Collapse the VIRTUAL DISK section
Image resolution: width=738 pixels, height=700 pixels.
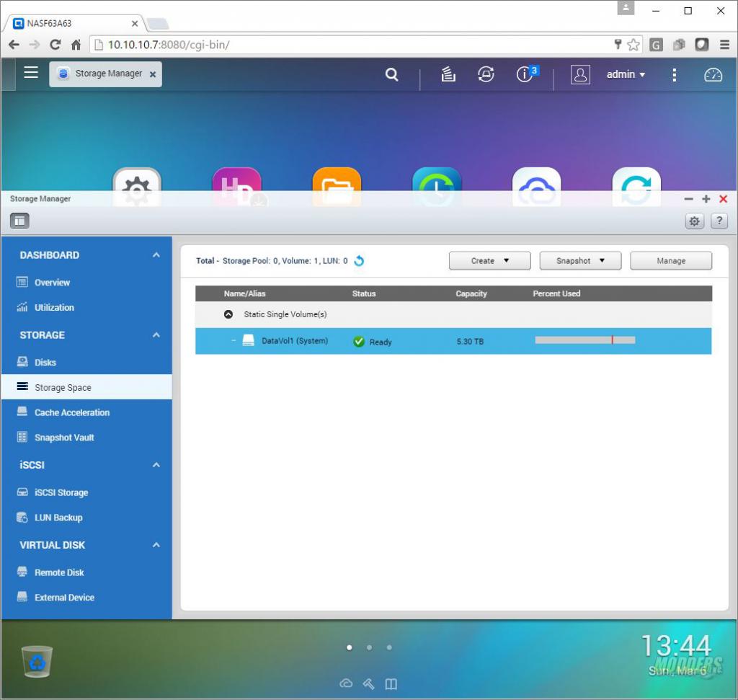(156, 545)
